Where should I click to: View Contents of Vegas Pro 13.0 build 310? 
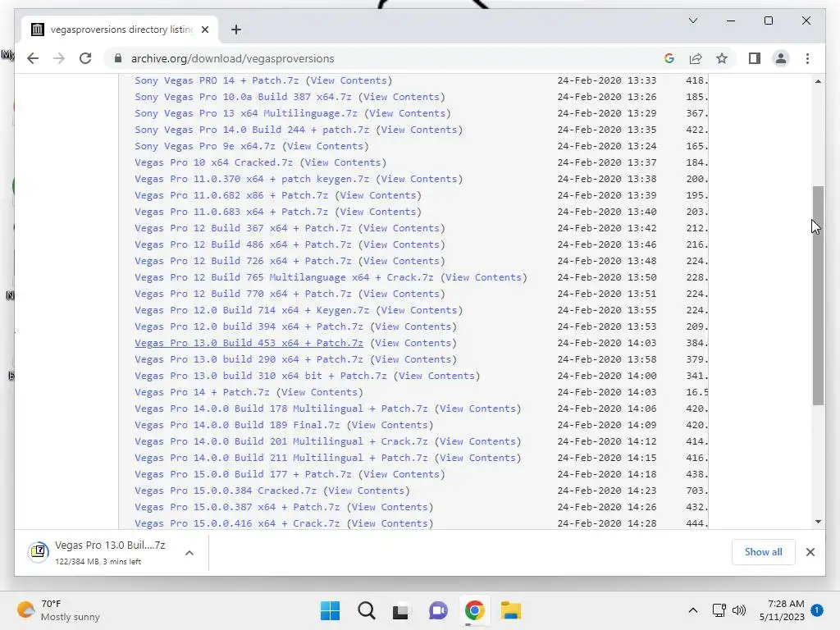437,376
